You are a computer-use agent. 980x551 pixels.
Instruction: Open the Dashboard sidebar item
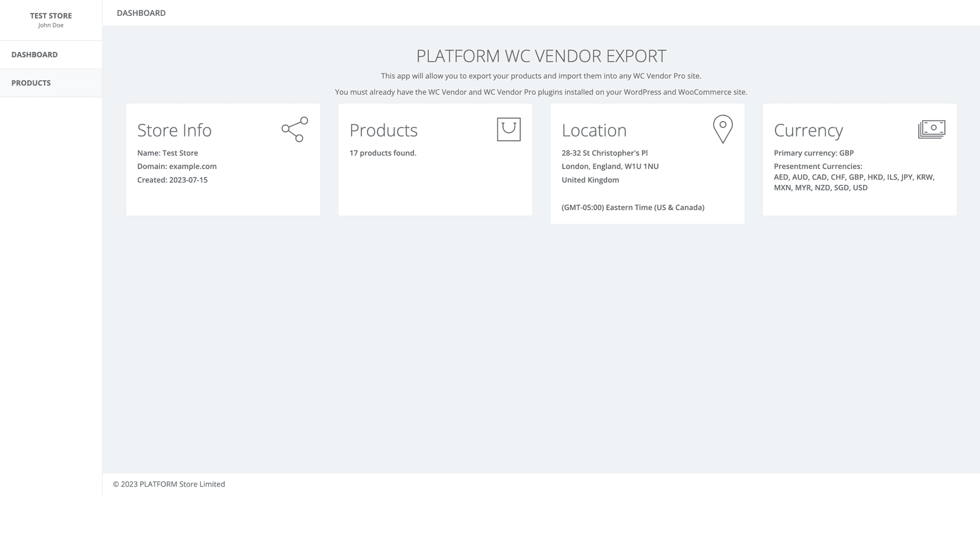pos(34,54)
